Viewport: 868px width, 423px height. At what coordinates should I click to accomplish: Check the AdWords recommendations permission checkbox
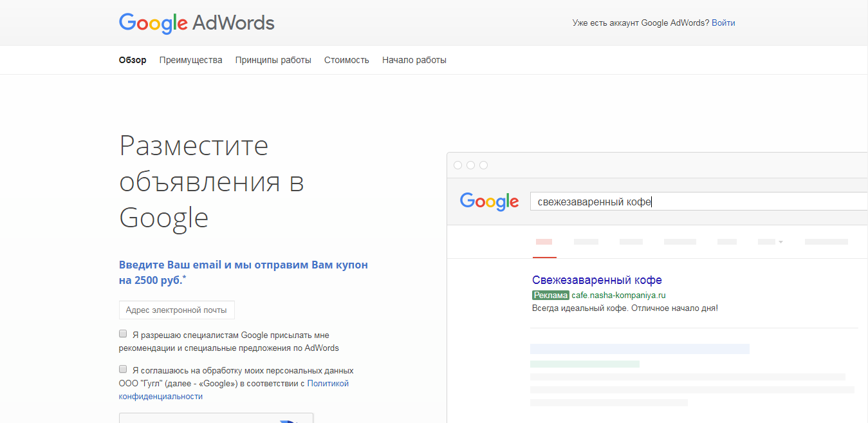point(123,334)
